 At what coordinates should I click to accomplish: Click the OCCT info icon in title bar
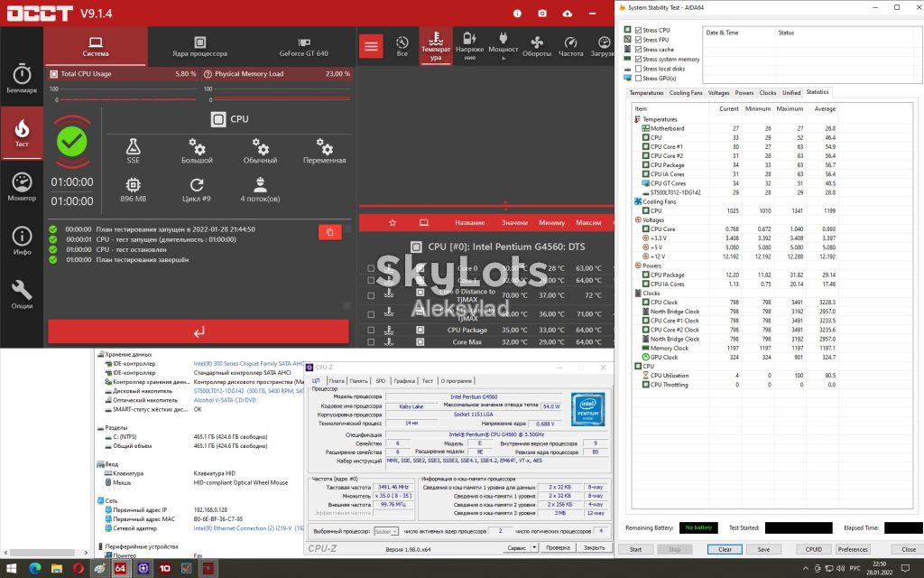[x=517, y=14]
